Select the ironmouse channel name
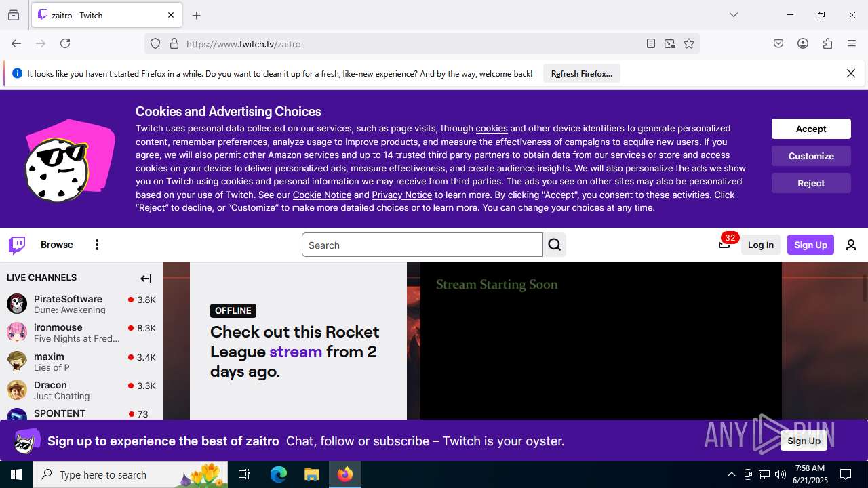Screen dimensions: 868x488 pos(58,327)
